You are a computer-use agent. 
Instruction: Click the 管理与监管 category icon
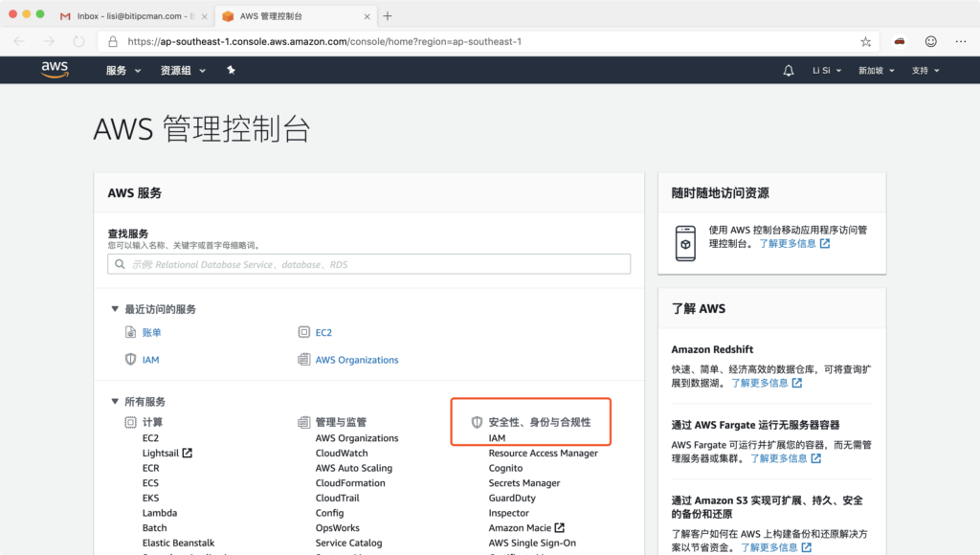click(x=303, y=423)
